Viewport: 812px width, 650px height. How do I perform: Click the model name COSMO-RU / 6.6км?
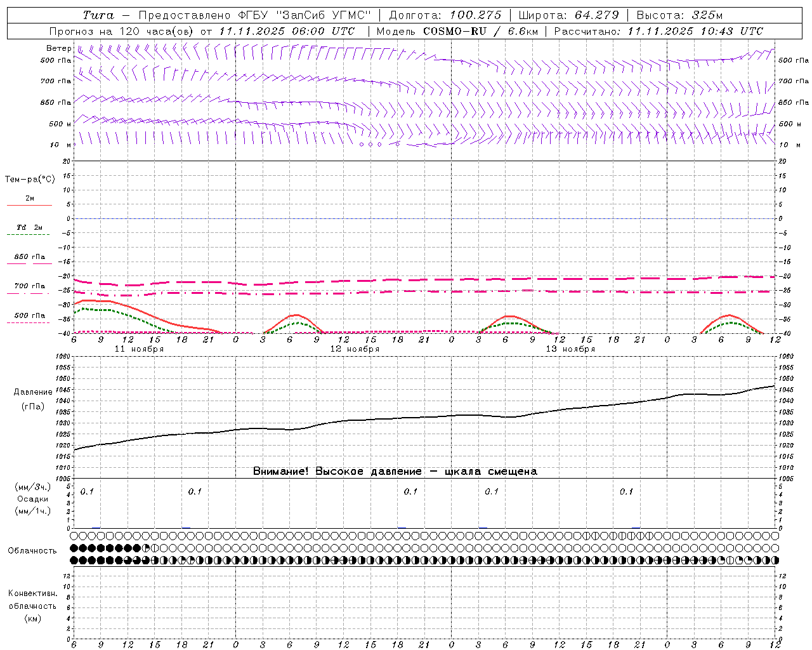[x=480, y=31]
